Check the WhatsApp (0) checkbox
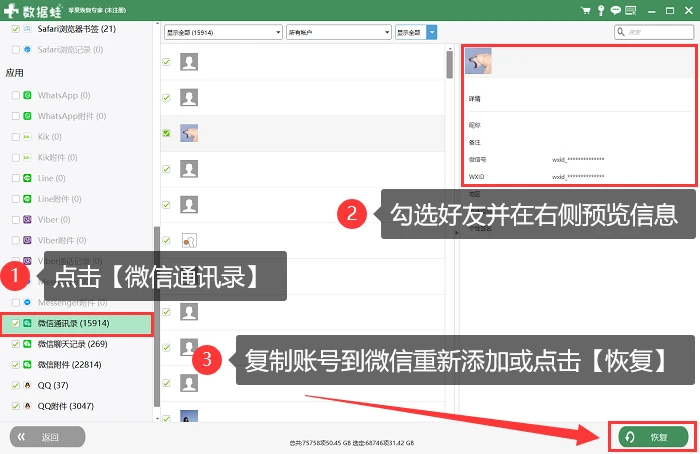 (x=16, y=95)
